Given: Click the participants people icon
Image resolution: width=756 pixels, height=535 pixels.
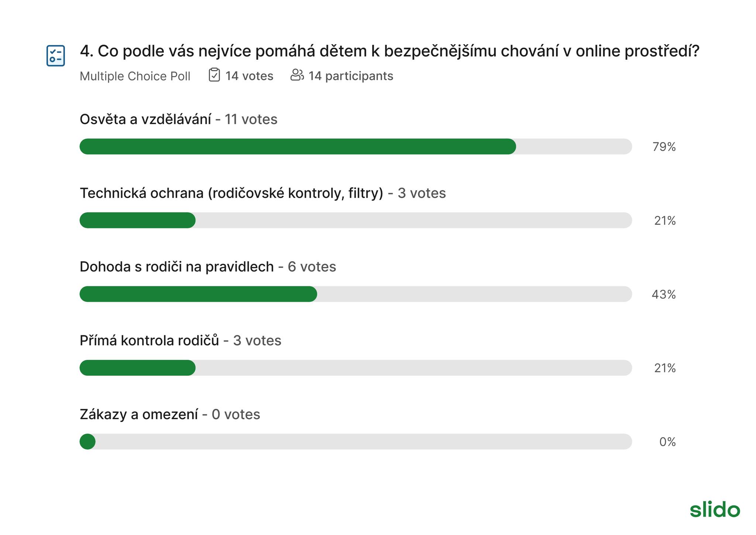Looking at the screenshot, I should [297, 75].
